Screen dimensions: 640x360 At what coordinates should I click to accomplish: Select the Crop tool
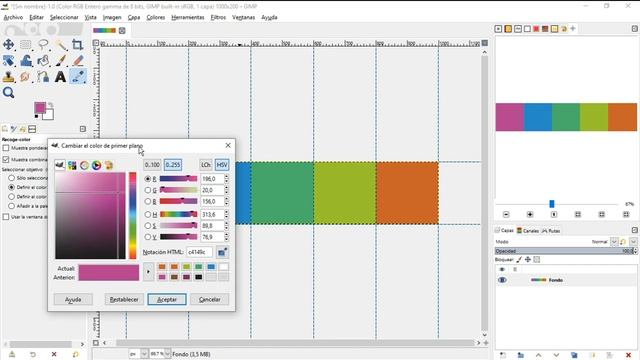[x=78, y=44]
